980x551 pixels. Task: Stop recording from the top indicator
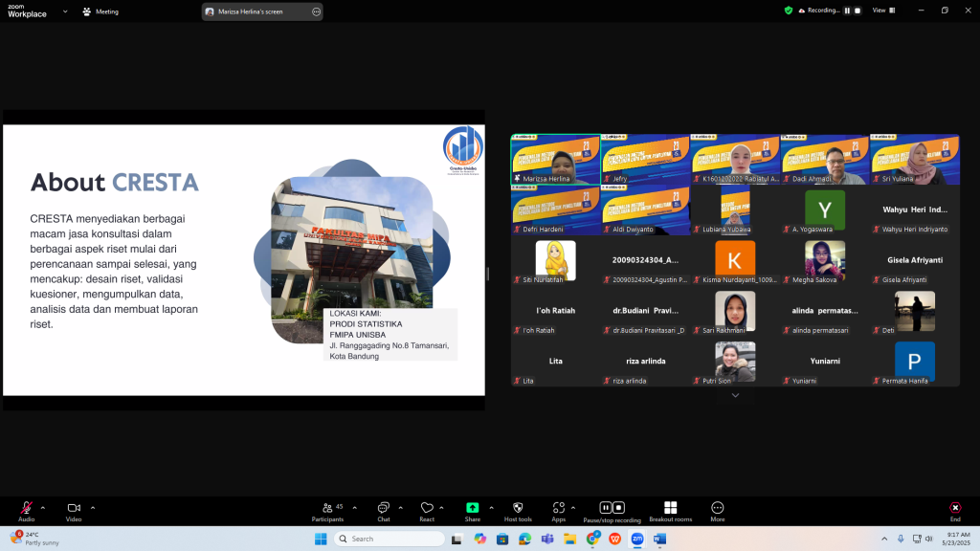pyautogui.click(x=857, y=11)
